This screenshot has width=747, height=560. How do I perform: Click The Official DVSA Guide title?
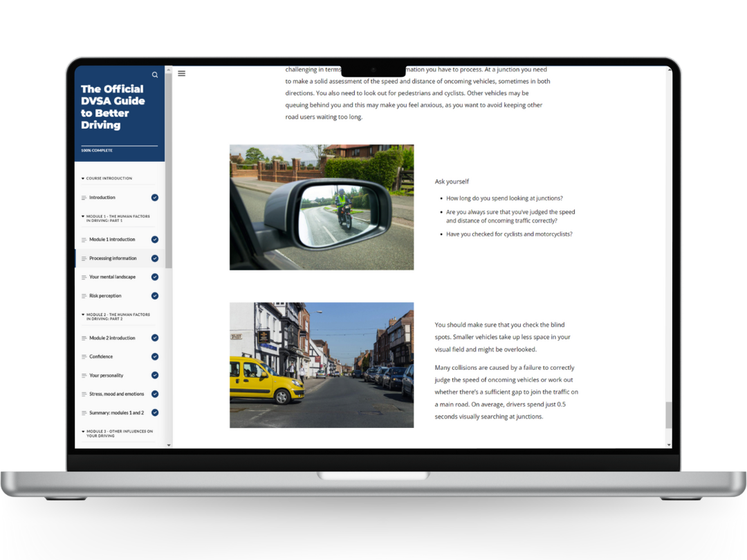[113, 107]
